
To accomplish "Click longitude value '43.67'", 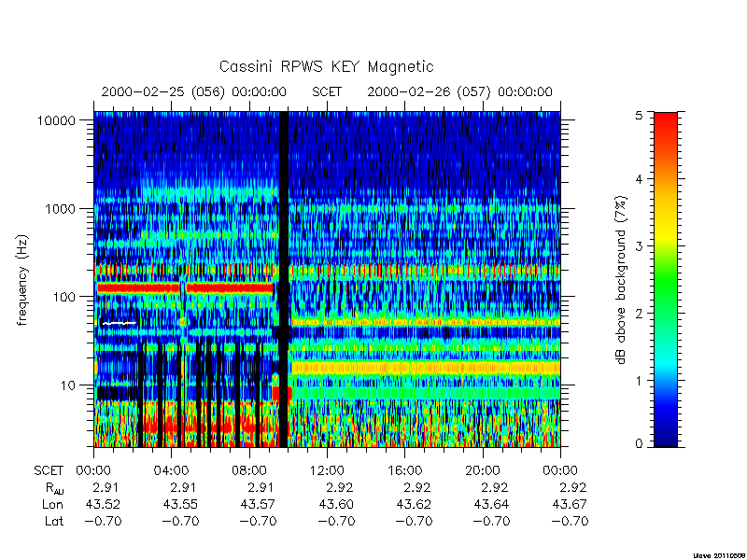I will tap(570, 504).
